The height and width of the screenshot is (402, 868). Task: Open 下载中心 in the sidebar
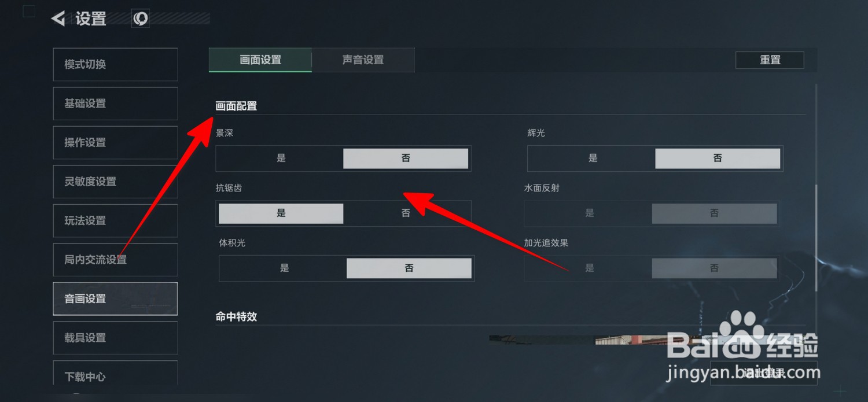[x=115, y=374]
